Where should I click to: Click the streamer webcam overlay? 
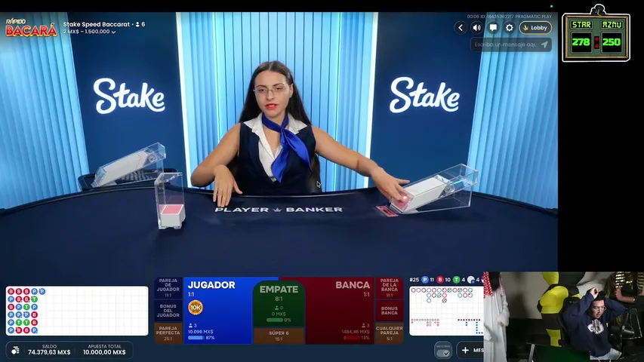(x=563, y=317)
